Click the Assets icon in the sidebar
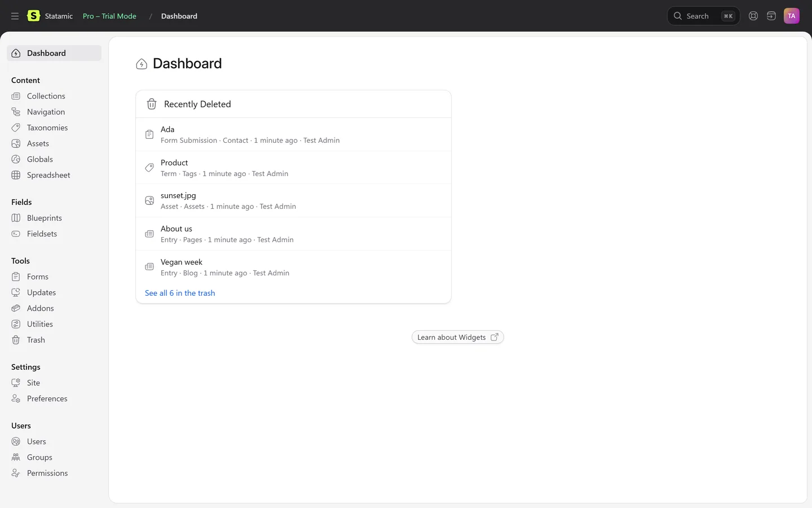 [16, 143]
